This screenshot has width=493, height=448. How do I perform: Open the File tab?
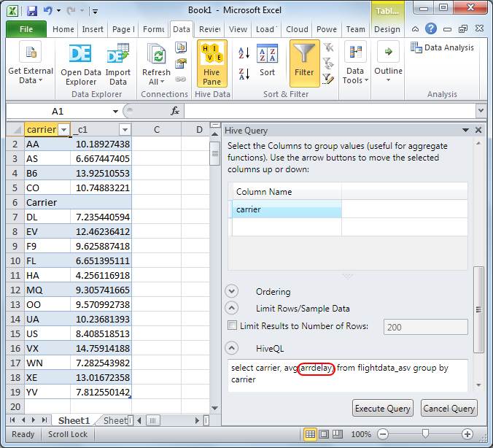(x=26, y=29)
